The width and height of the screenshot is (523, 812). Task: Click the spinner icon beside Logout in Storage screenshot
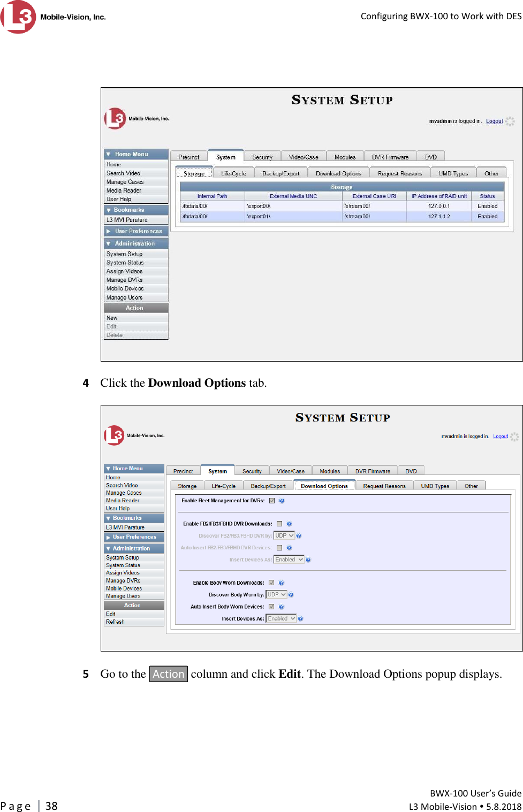pos(510,121)
